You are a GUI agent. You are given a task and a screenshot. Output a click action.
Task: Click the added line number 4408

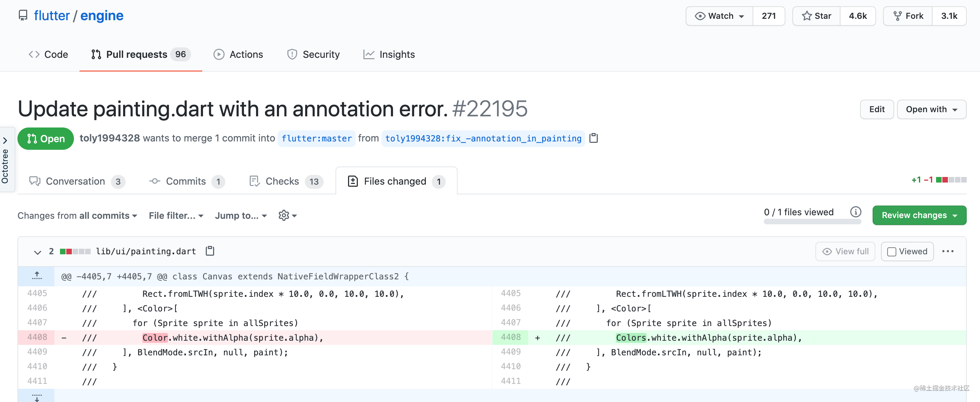[x=510, y=337]
